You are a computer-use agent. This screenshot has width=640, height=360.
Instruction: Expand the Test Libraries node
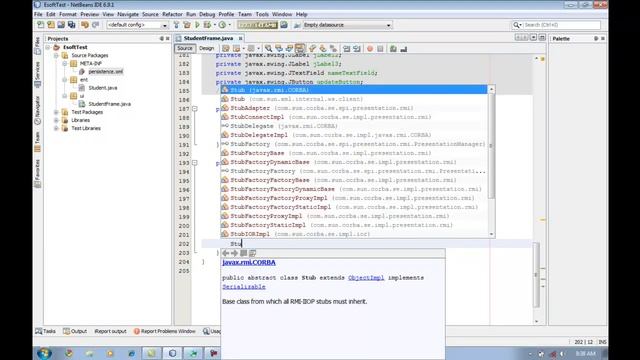pos(56,129)
